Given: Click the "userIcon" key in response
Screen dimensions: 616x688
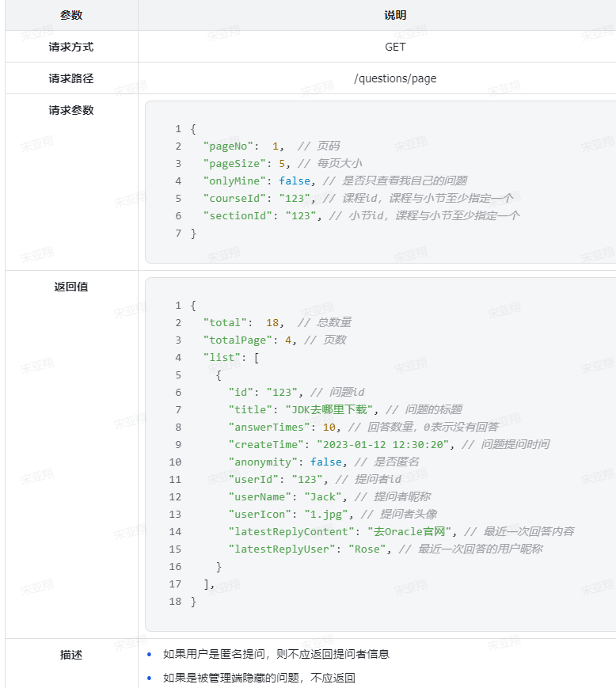Looking at the screenshot, I should click(x=260, y=515).
